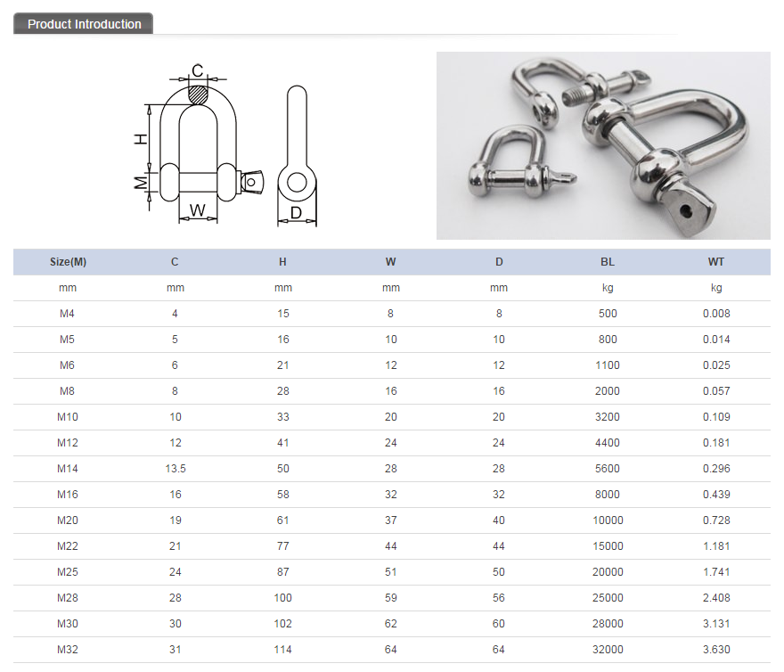Screen dimensions: 784x672
Task: Select the D column header in the table
Action: click(499, 262)
